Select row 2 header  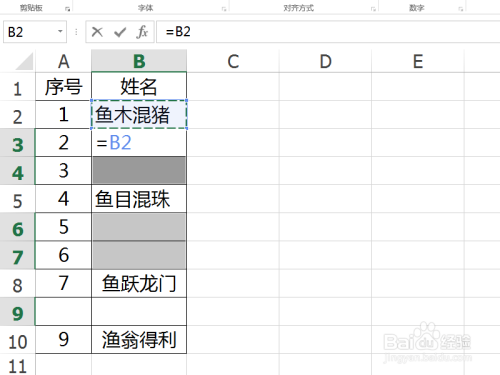point(17,115)
